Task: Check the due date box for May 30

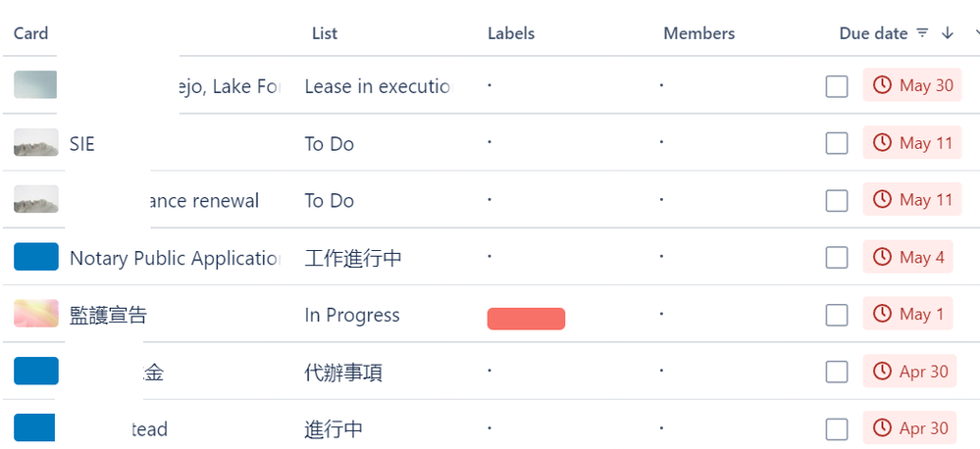Action: click(x=837, y=86)
